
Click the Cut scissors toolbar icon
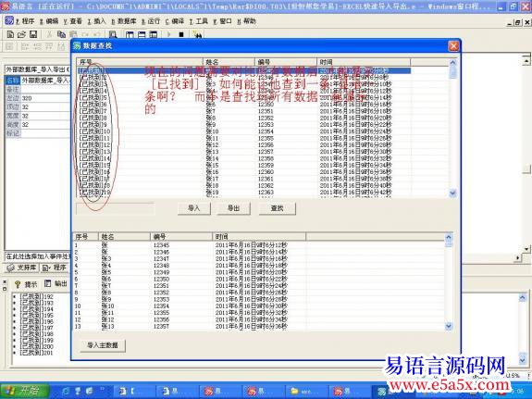(50, 34)
